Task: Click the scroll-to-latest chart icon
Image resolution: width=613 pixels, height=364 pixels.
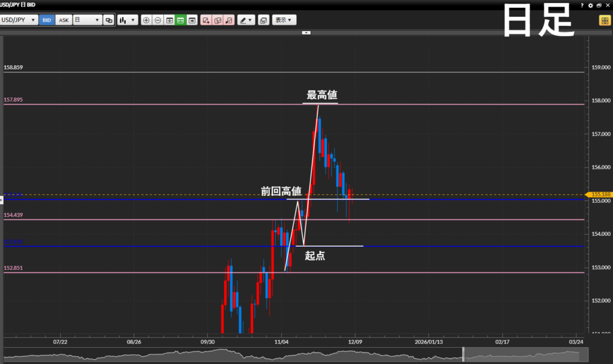Action: pos(192,20)
